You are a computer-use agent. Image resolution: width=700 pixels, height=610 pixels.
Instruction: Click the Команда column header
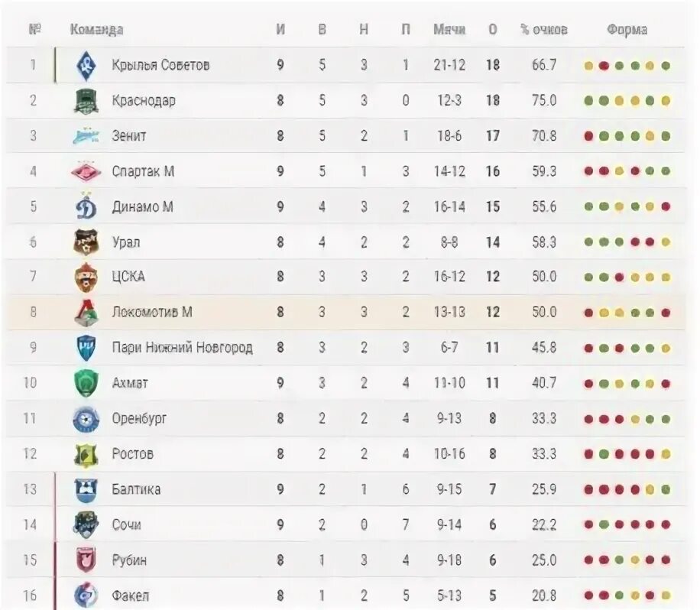click(x=96, y=30)
